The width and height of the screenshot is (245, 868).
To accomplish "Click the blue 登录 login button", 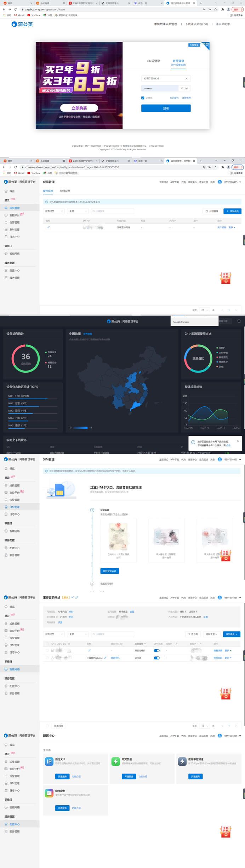I will click(166, 108).
